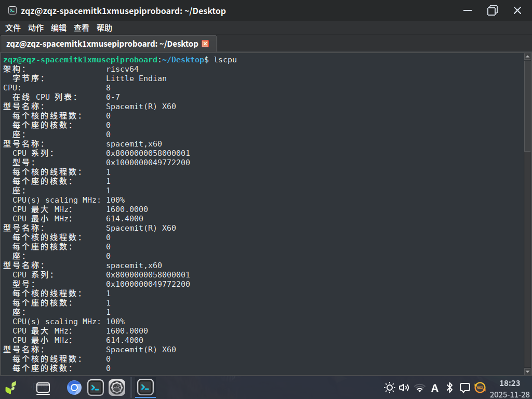Open the clock showing 18:23
Screen dimensions: 532x399
point(510,383)
